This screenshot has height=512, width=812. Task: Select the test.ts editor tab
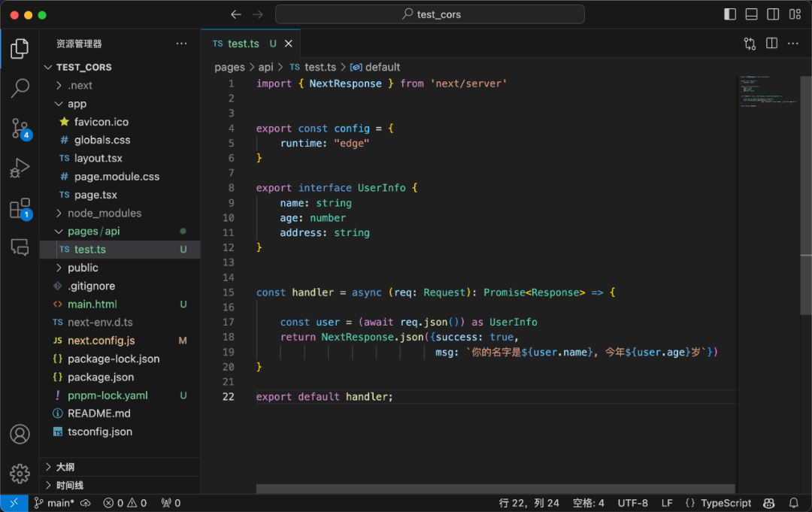pos(244,44)
